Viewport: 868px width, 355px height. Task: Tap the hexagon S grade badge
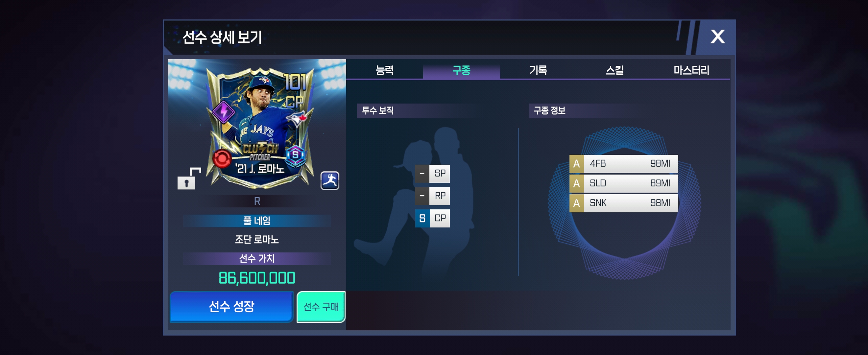coord(295,155)
